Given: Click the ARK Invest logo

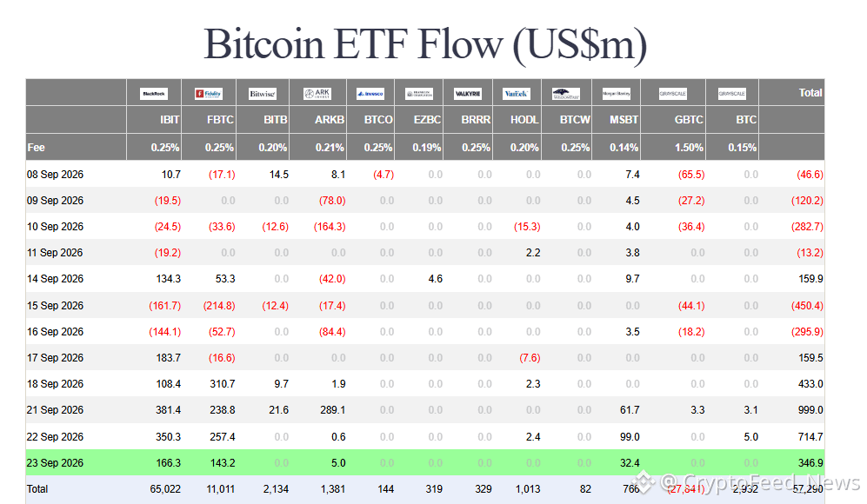Looking at the screenshot, I should (x=317, y=94).
